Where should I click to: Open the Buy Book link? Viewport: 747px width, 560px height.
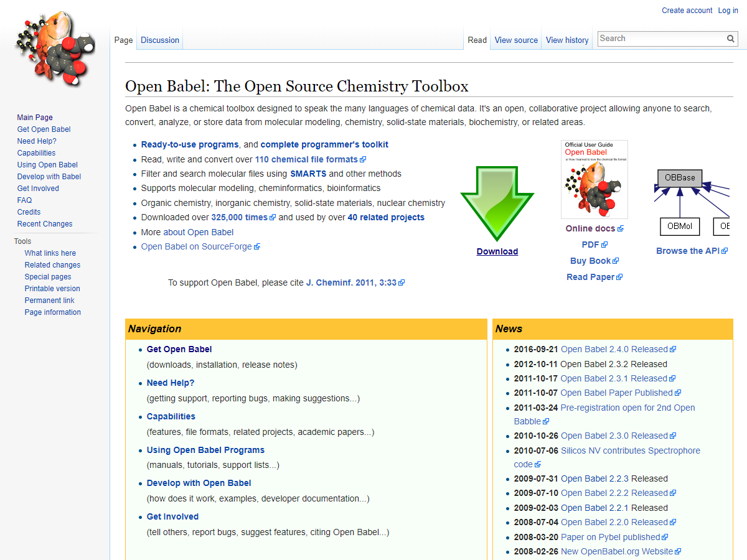590,261
